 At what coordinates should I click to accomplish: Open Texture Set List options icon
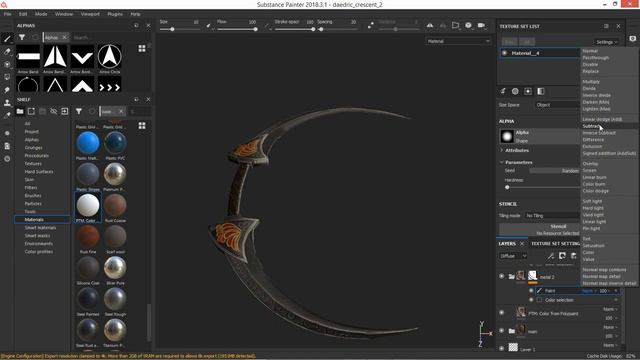click(x=606, y=26)
